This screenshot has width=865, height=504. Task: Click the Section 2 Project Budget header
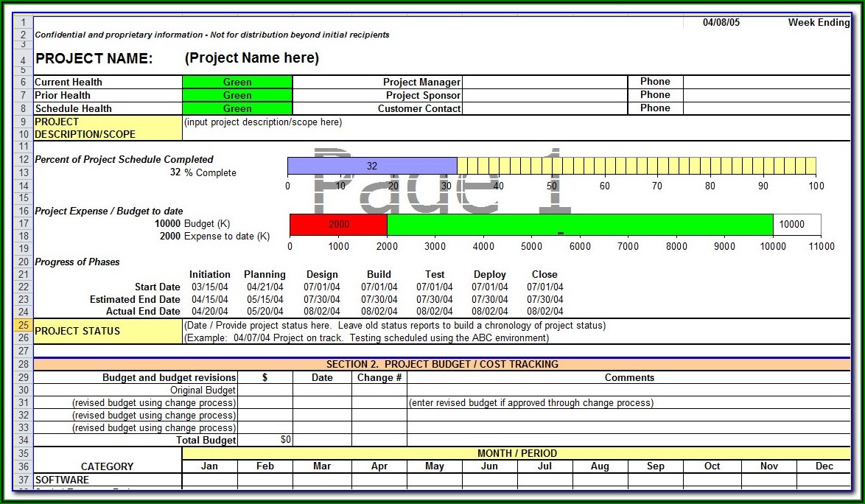(x=442, y=364)
